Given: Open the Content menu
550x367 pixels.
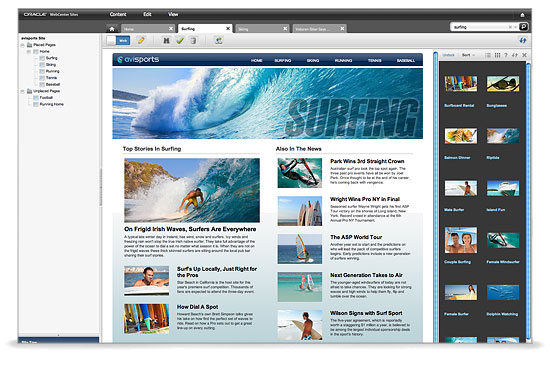Looking at the screenshot, I should click(x=118, y=14).
